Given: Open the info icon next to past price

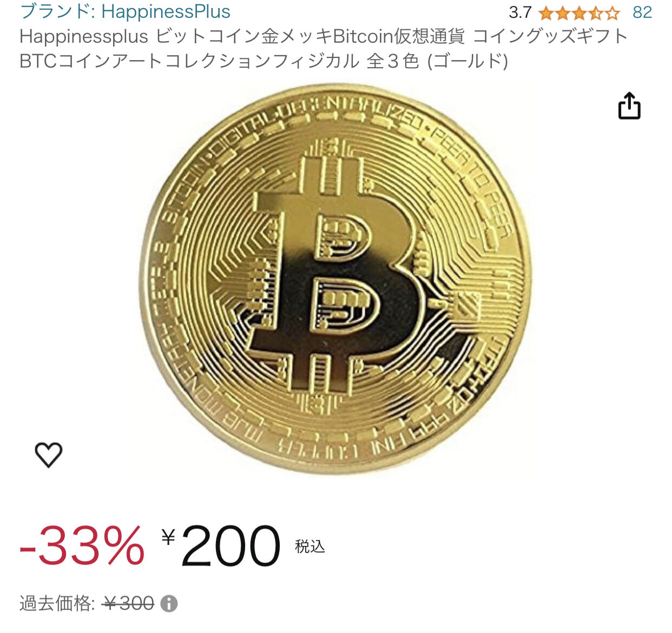Looking at the screenshot, I should [169, 603].
